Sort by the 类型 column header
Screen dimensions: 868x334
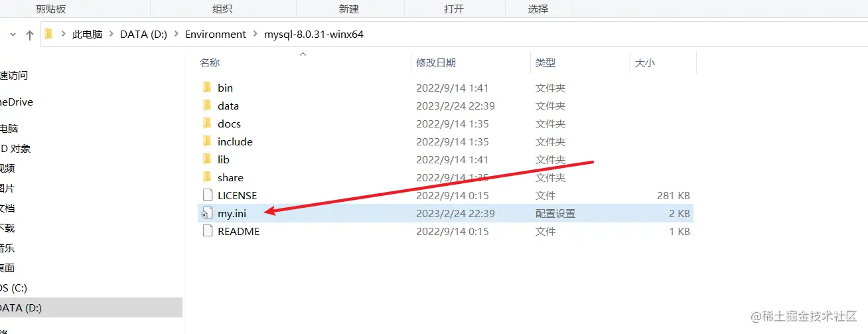click(545, 63)
